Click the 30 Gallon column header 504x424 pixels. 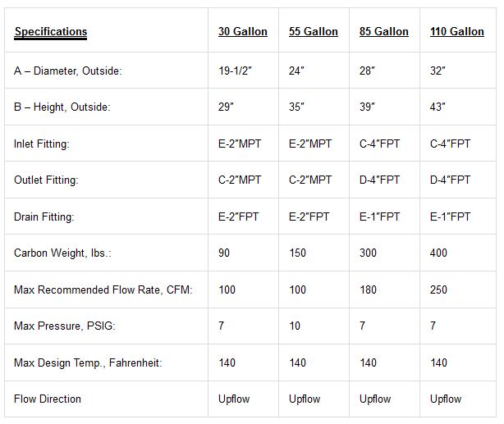pos(242,32)
